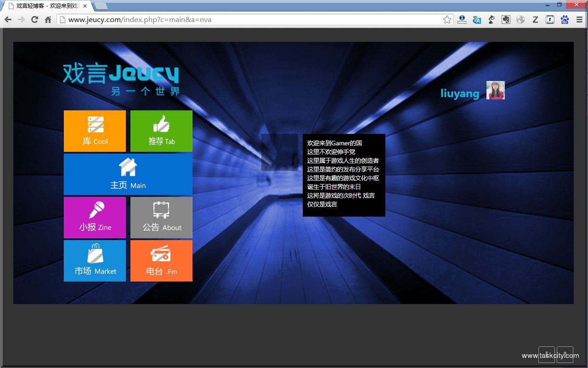Click the 戏言 Jeucy site logo
588x368 pixels.
pos(121,79)
